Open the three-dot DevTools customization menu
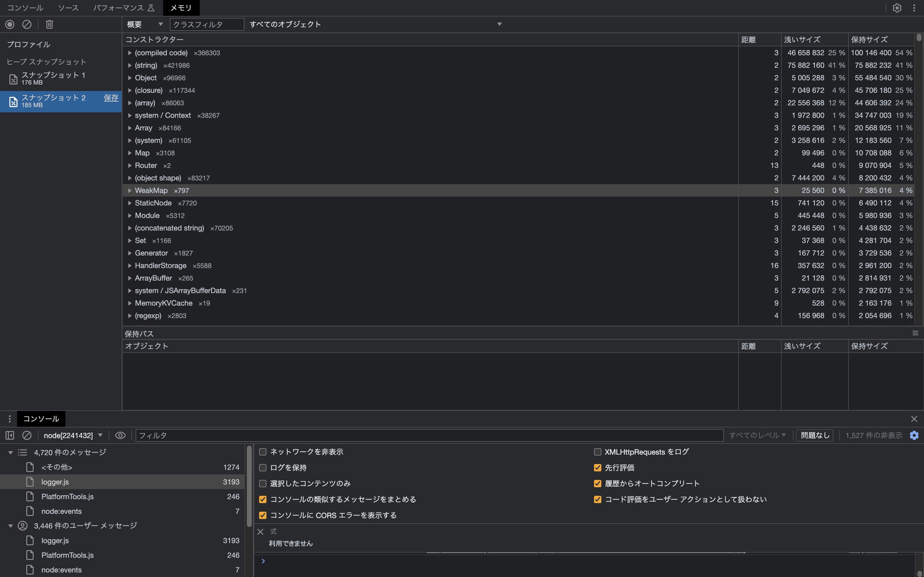 coord(915,8)
